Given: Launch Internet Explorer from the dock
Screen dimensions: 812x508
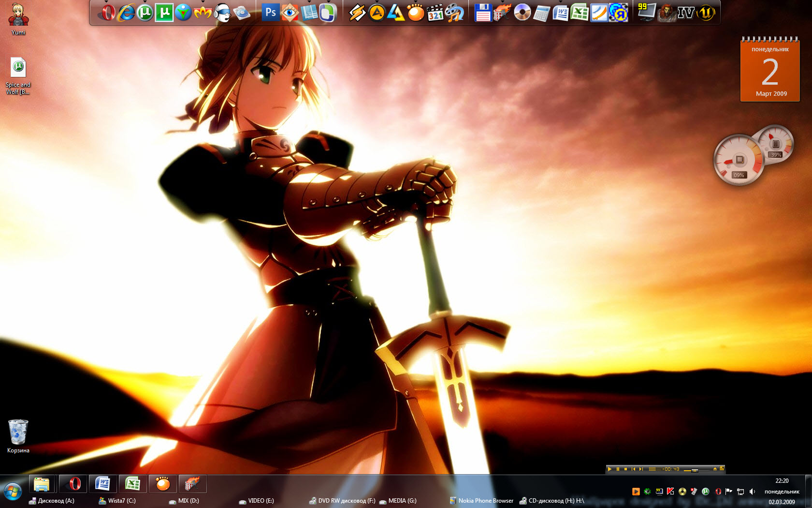Looking at the screenshot, I should (x=127, y=13).
